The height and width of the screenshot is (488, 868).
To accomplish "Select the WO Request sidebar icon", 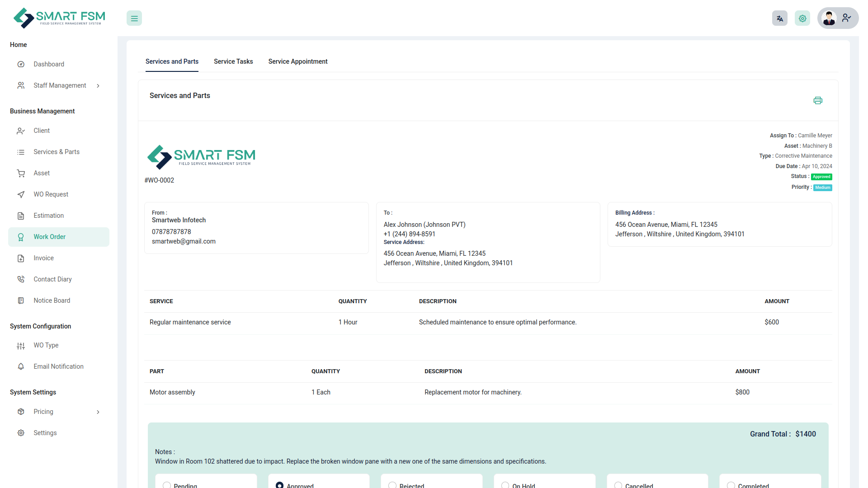I will (x=21, y=194).
